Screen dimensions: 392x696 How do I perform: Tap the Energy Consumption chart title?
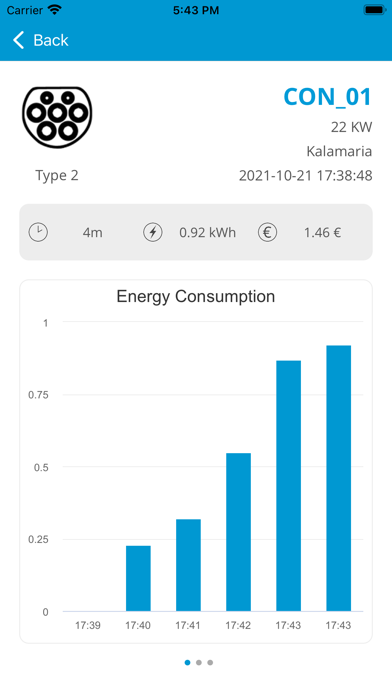196,296
